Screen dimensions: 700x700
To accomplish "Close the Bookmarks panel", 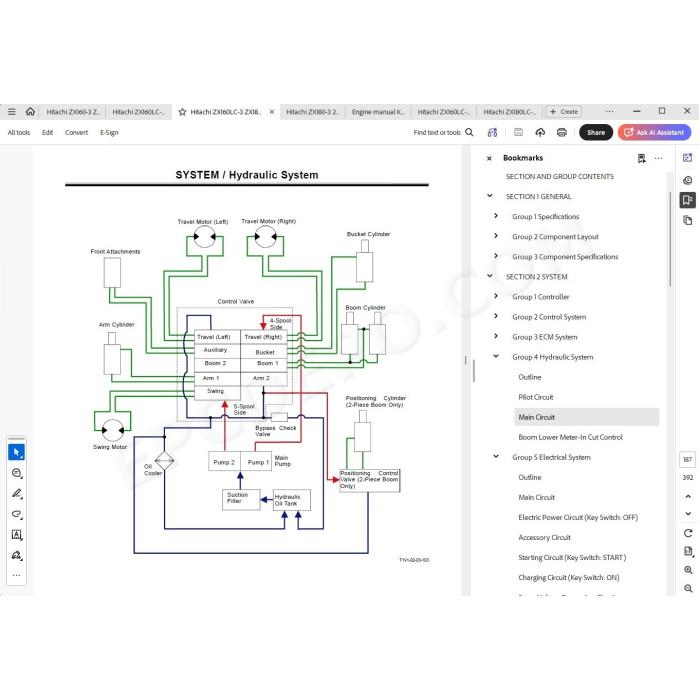I will (489, 158).
